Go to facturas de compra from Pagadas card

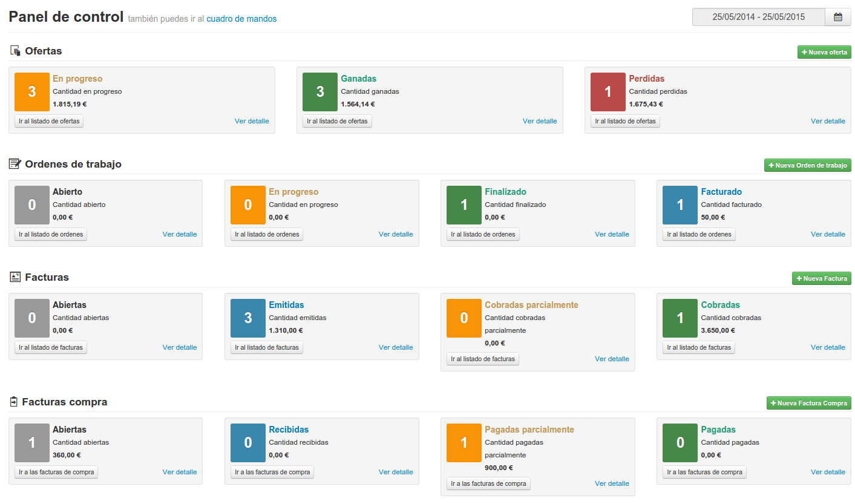pos(704,472)
